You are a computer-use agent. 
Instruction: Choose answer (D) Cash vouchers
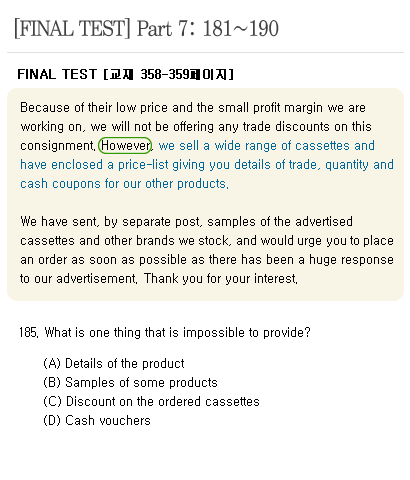coord(97,420)
